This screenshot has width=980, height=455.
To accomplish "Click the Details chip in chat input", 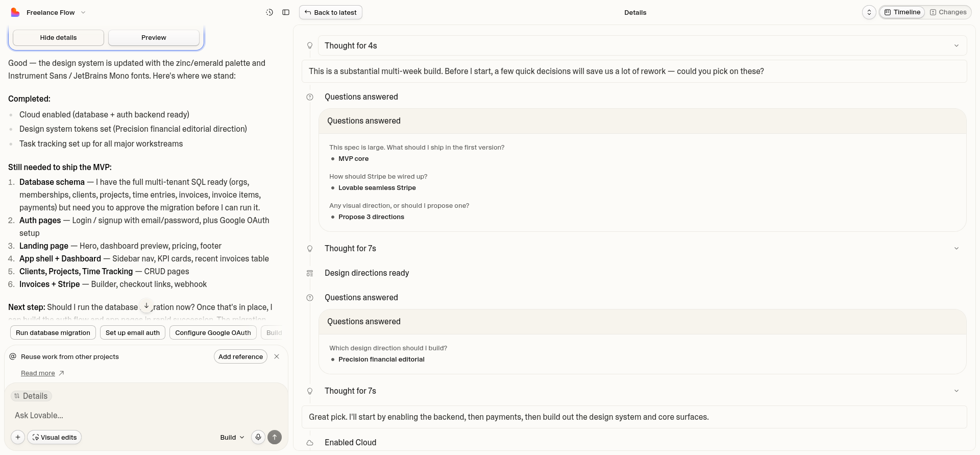I will [x=31, y=396].
